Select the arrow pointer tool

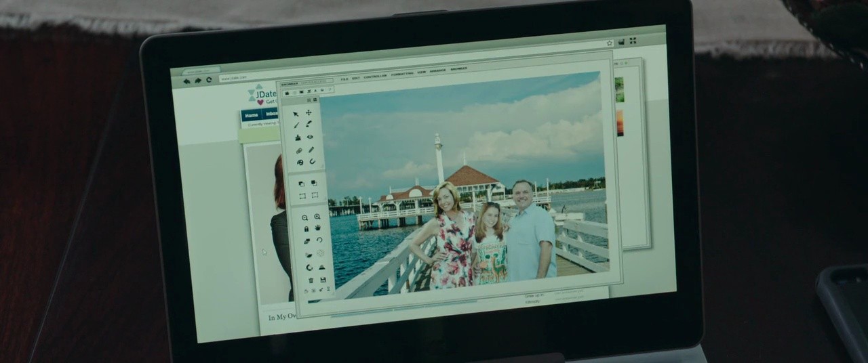[296, 114]
